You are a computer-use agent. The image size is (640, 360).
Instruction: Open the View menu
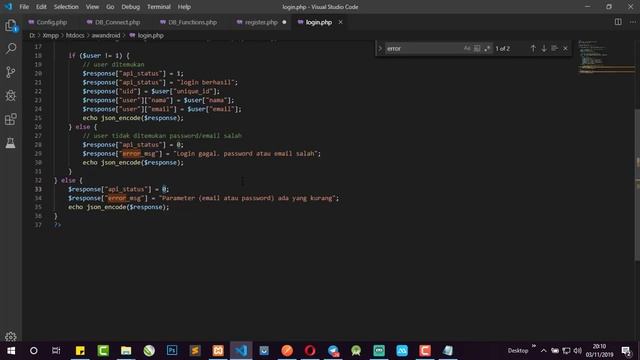click(x=92, y=7)
